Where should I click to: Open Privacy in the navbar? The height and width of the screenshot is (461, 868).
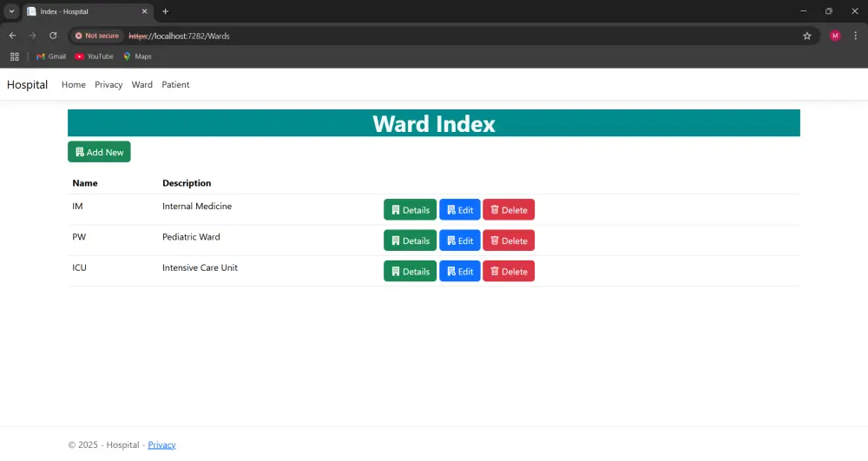[x=108, y=85]
